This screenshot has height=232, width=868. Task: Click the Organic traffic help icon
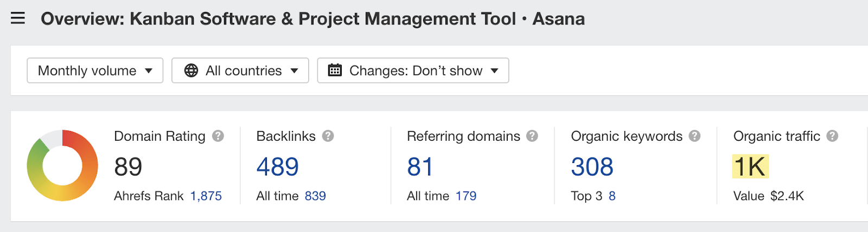[832, 136]
